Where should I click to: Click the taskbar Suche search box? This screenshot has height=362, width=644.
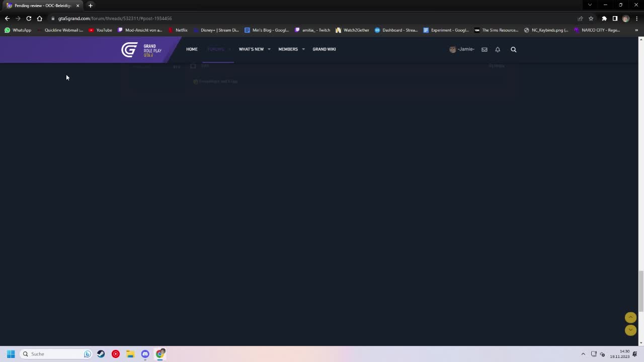(x=55, y=354)
